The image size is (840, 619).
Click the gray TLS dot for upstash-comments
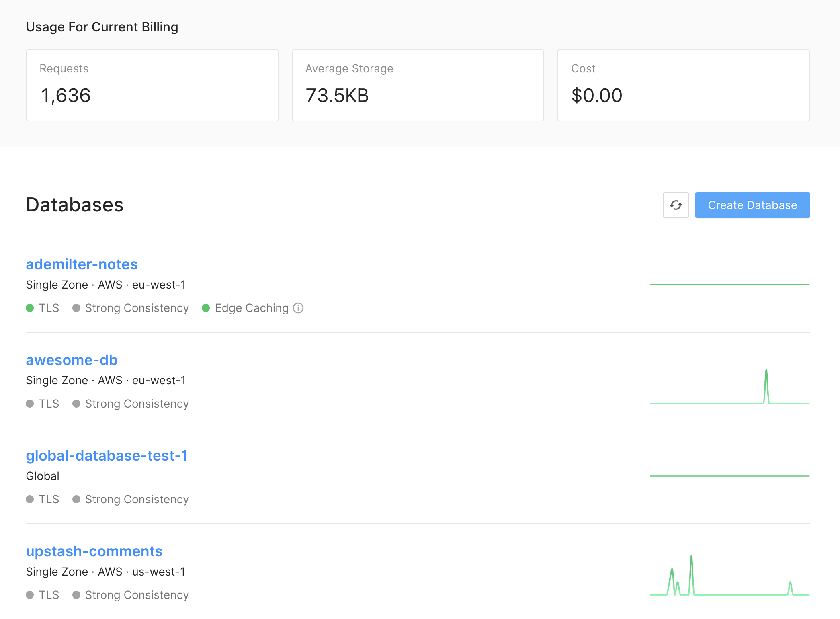click(x=30, y=595)
